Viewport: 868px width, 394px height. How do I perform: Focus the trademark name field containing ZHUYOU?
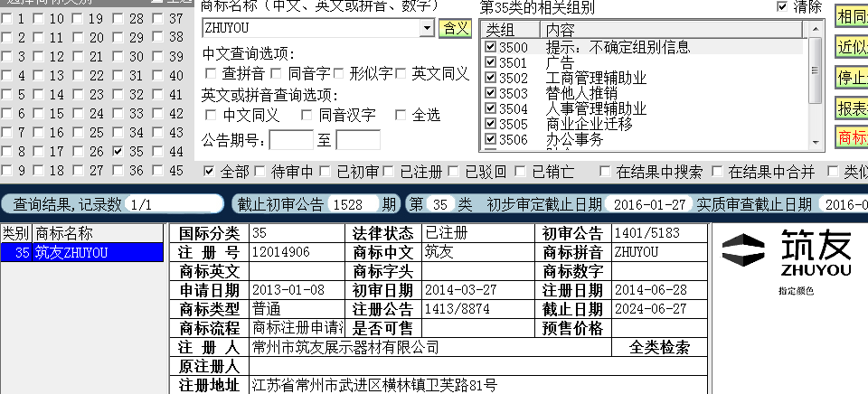click(312, 28)
